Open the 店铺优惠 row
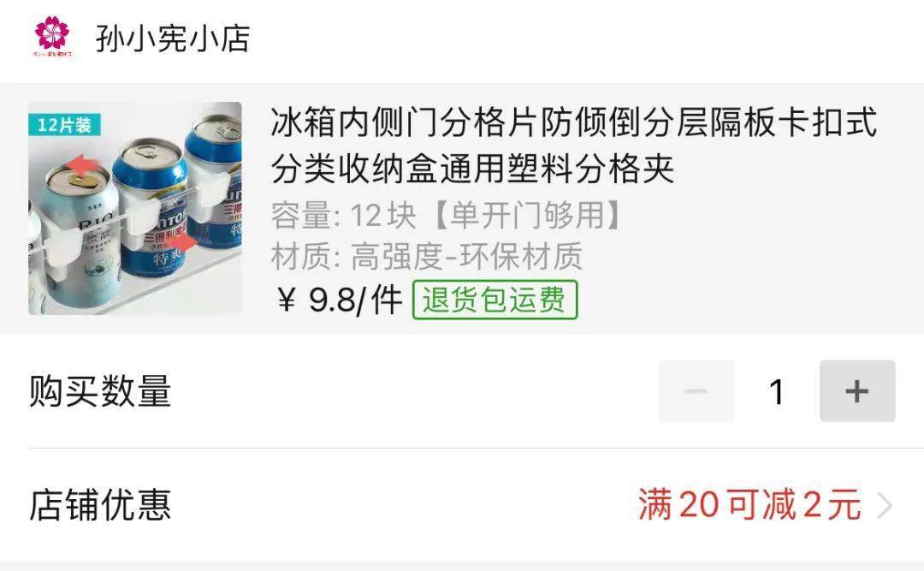Image resolution: width=924 pixels, height=571 pixels. click(x=462, y=506)
